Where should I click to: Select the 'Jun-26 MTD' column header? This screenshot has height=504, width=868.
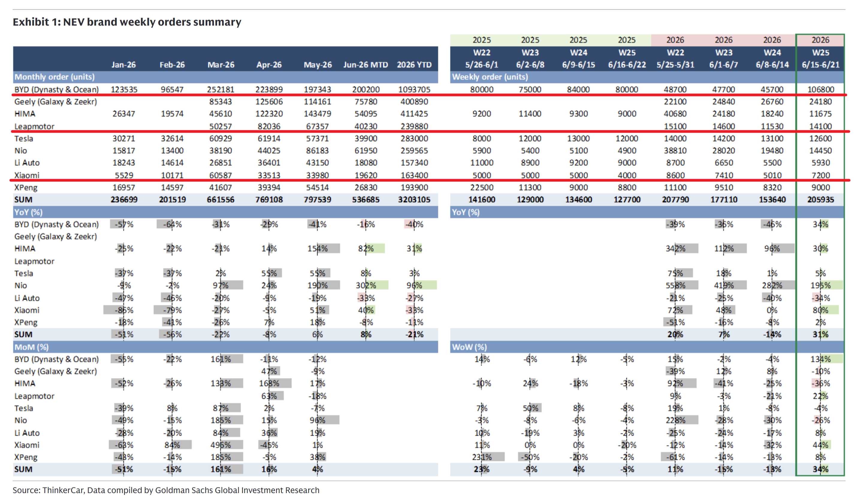(x=366, y=65)
